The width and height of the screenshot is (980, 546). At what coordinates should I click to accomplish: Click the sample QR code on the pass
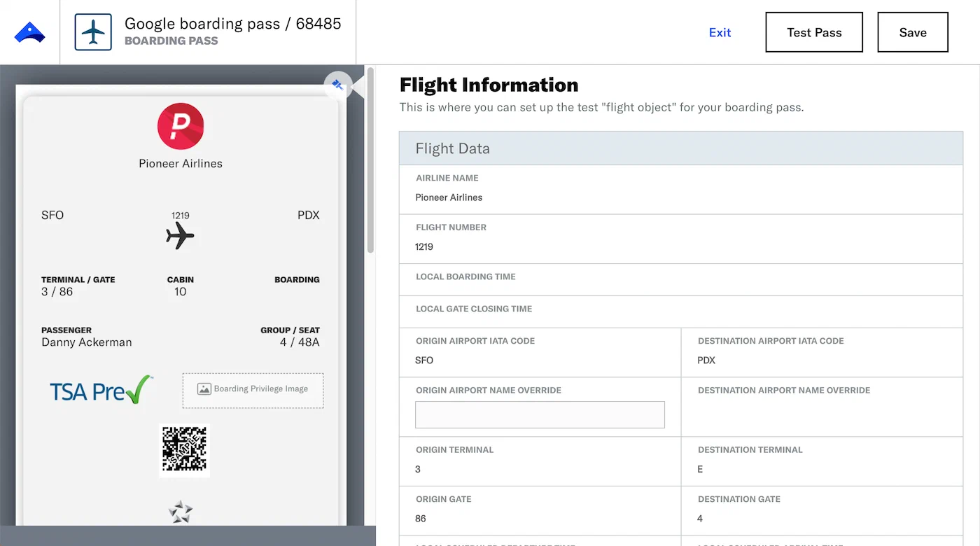[185, 451]
